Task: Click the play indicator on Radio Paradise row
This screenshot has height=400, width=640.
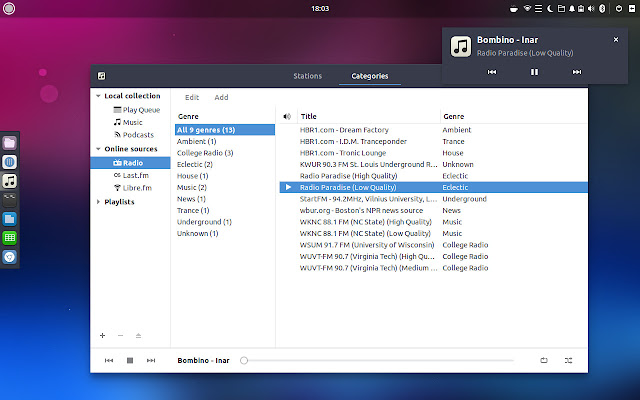Action: 288,187
